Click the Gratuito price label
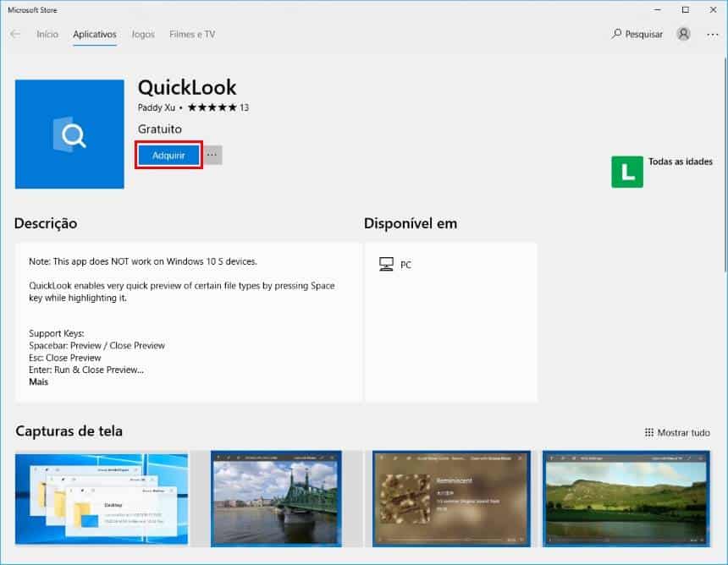Image resolution: width=728 pixels, height=565 pixels. (x=160, y=129)
